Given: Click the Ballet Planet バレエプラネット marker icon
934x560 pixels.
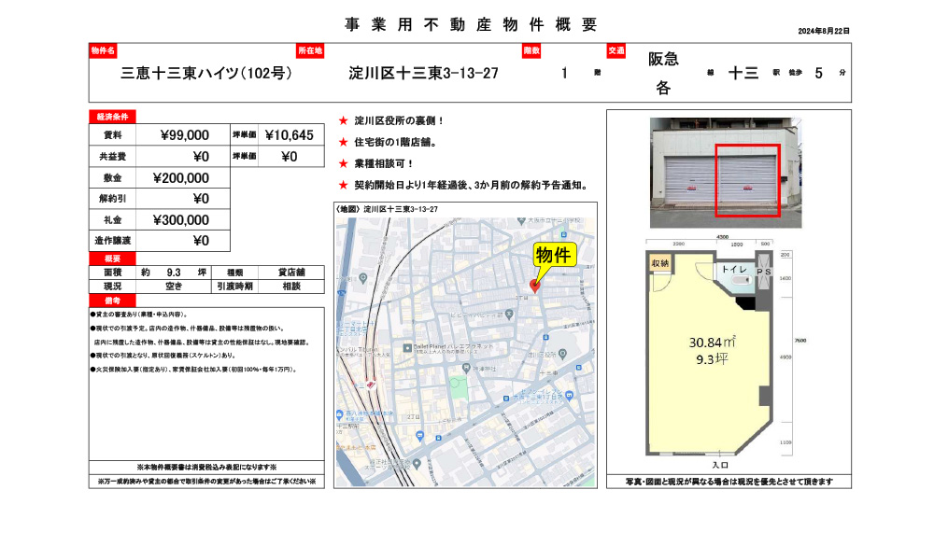Looking at the screenshot, I should [407, 348].
